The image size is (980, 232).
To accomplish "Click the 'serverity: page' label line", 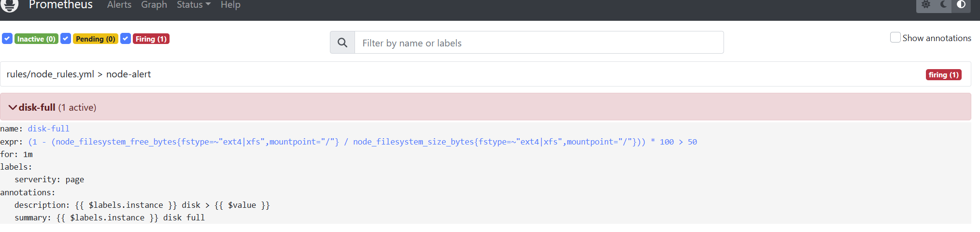I will tap(49, 179).
